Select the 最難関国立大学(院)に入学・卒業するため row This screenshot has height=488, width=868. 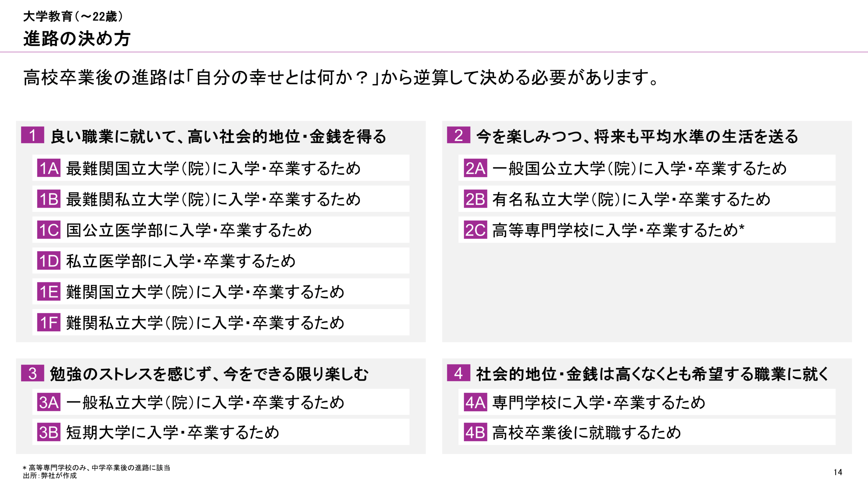(221, 168)
